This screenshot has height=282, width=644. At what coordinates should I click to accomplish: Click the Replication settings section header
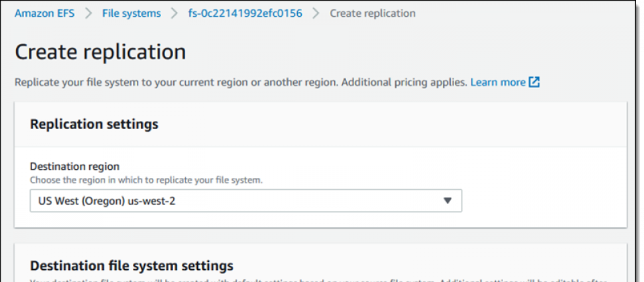pyautogui.click(x=94, y=124)
